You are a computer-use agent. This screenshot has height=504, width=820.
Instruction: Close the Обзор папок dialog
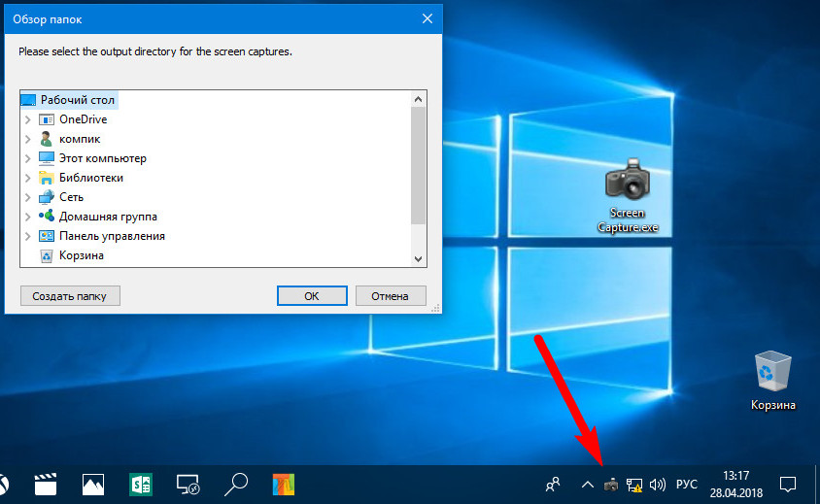pyautogui.click(x=427, y=18)
